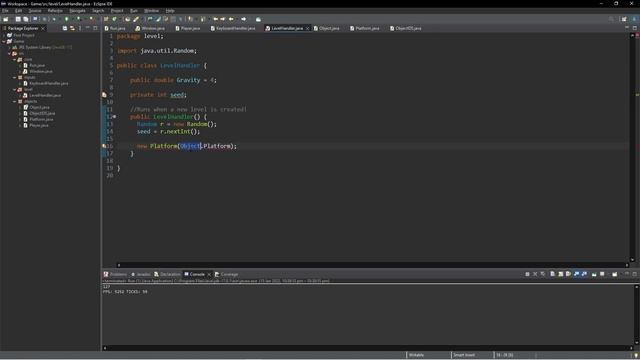Open the Help menu
Screen dimensions: 640x360
(x=170, y=11)
